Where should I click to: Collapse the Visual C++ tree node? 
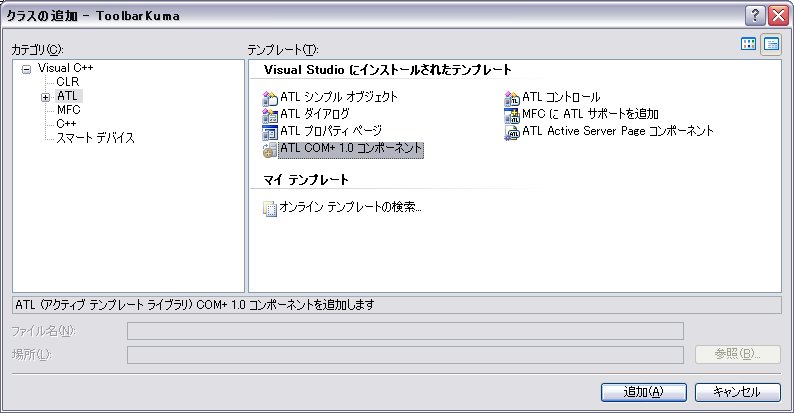(x=26, y=69)
